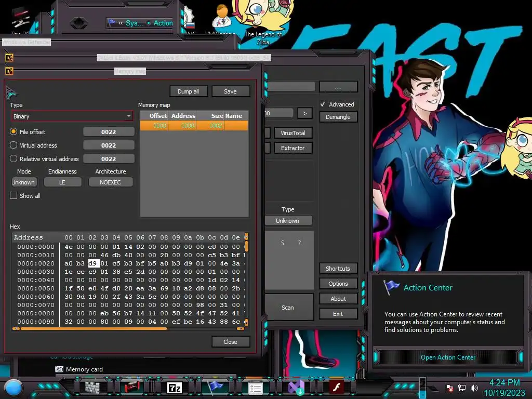Select the Relative virtual address radio button
The width and height of the screenshot is (532, 399).
pos(14,159)
